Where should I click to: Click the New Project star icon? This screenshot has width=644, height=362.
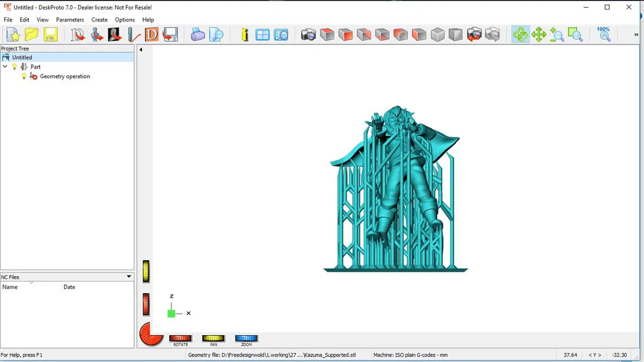pos(13,35)
